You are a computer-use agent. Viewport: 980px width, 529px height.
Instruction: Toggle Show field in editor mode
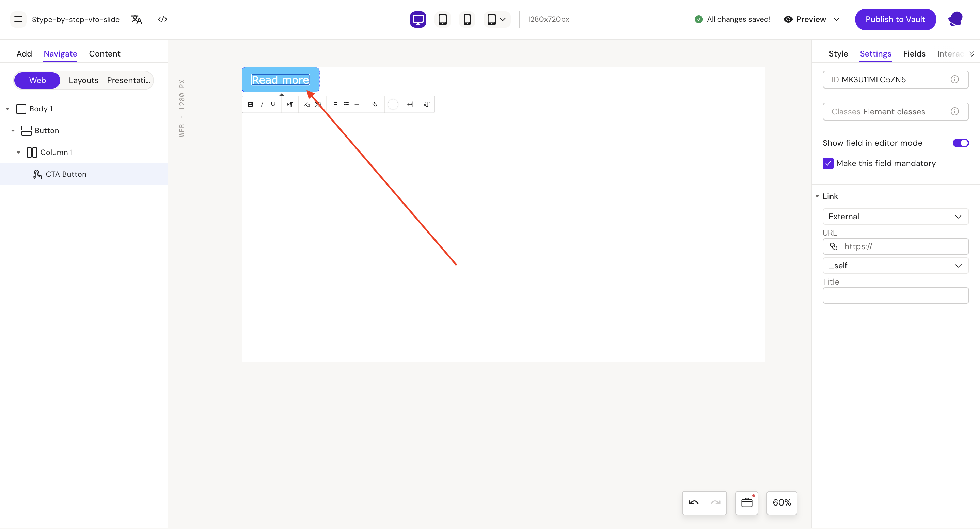960,143
